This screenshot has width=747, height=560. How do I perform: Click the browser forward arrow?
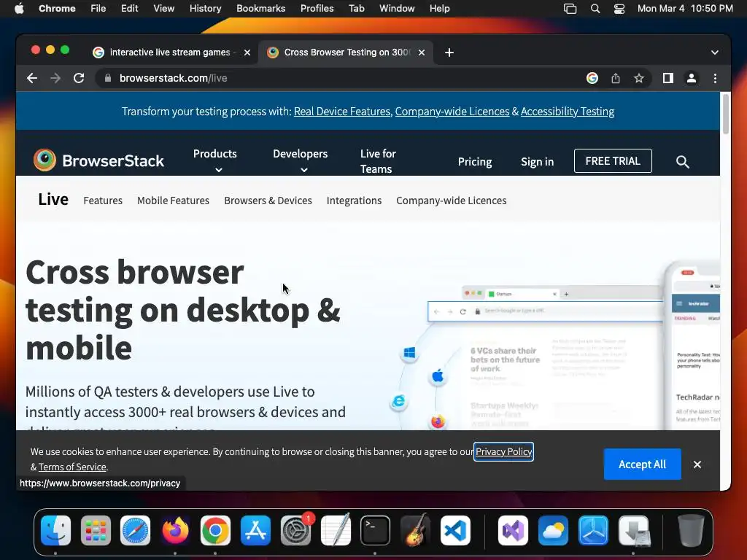tap(55, 78)
